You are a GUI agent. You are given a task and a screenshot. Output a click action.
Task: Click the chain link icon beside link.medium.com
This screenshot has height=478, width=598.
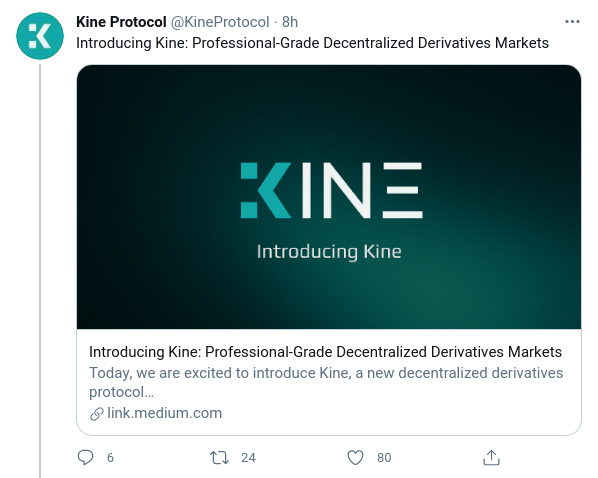click(x=97, y=414)
